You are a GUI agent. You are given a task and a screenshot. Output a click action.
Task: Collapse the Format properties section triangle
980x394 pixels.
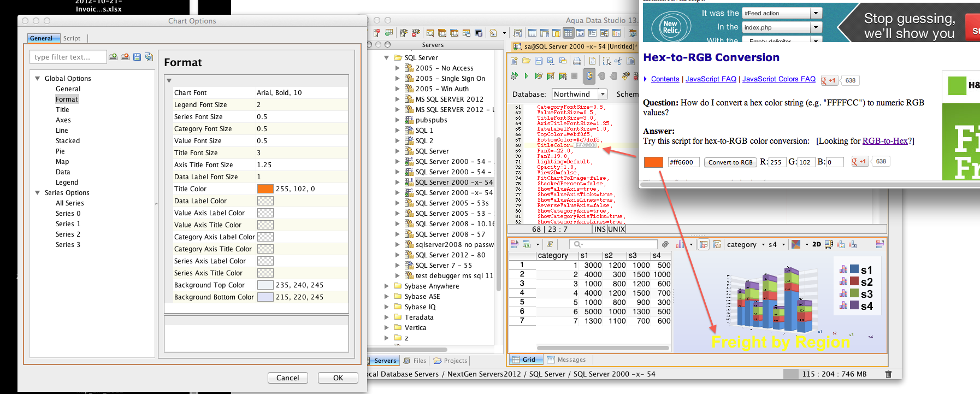169,80
